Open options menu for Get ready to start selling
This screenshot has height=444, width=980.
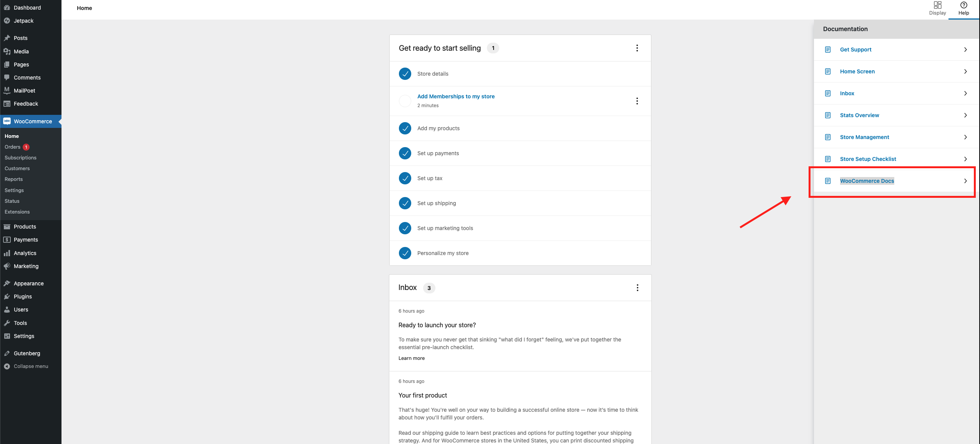(x=637, y=48)
